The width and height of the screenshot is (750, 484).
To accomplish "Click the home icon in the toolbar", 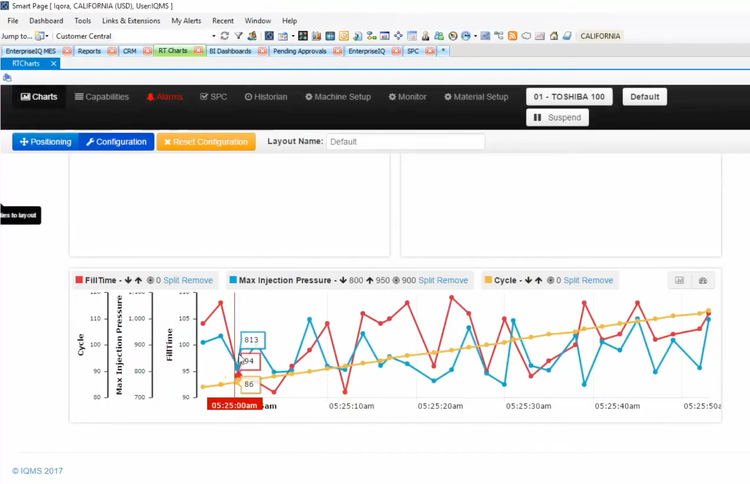I will tap(554, 36).
